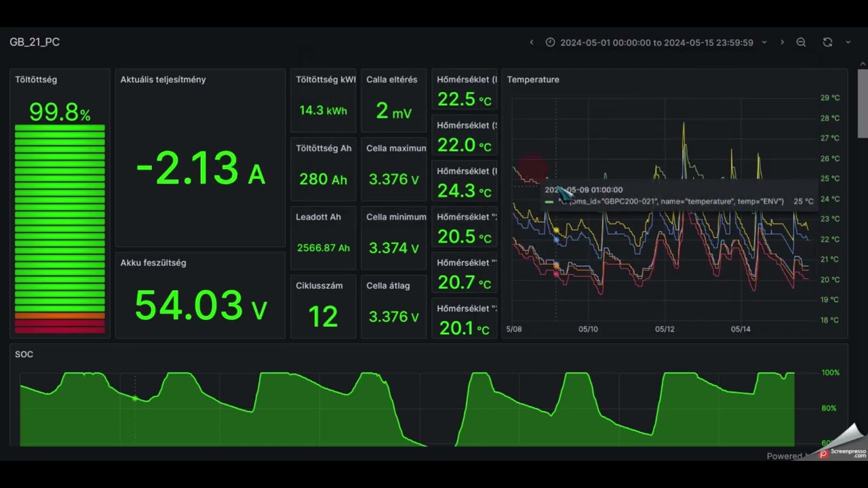This screenshot has width=868, height=488.
Task: Click the 280 Ah value
Action: 323,180
